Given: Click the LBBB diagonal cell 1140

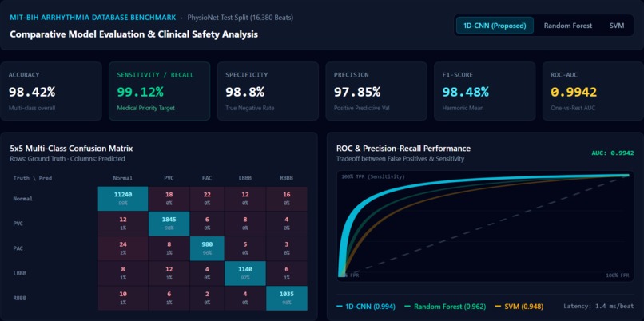Looking at the screenshot, I should pos(245,273).
